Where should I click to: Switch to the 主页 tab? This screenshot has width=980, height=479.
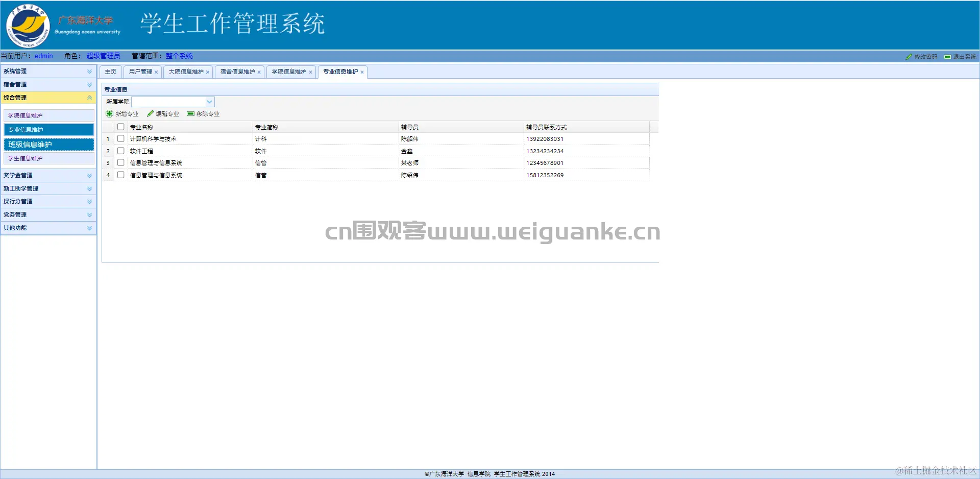click(x=110, y=71)
